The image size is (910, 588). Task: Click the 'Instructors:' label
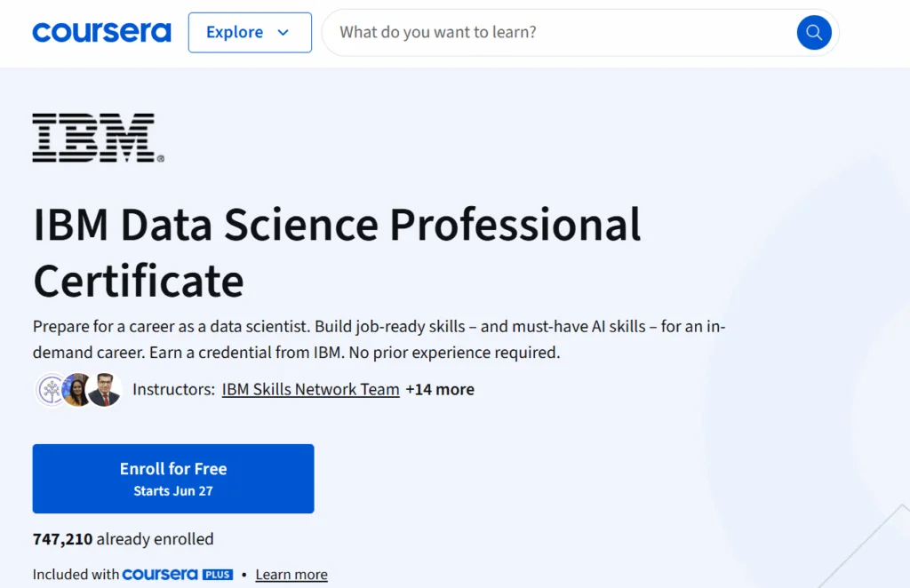coord(173,389)
